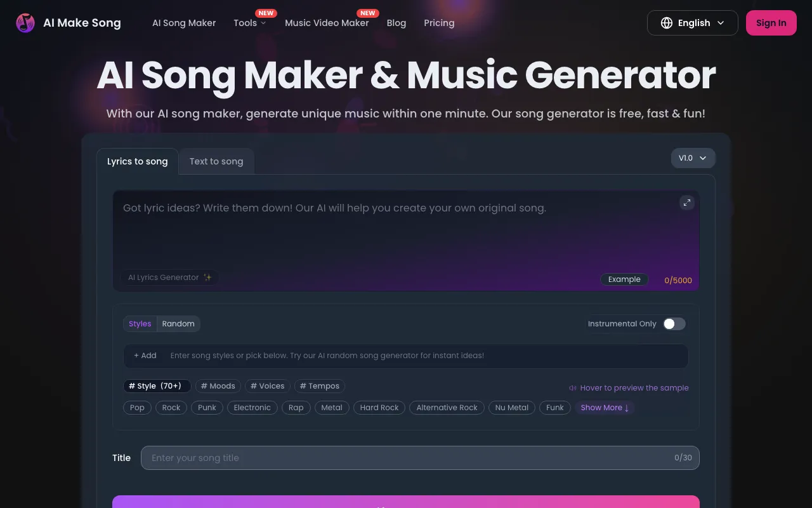Expand the Tools menu
The width and height of the screenshot is (812, 508).
[x=249, y=23]
